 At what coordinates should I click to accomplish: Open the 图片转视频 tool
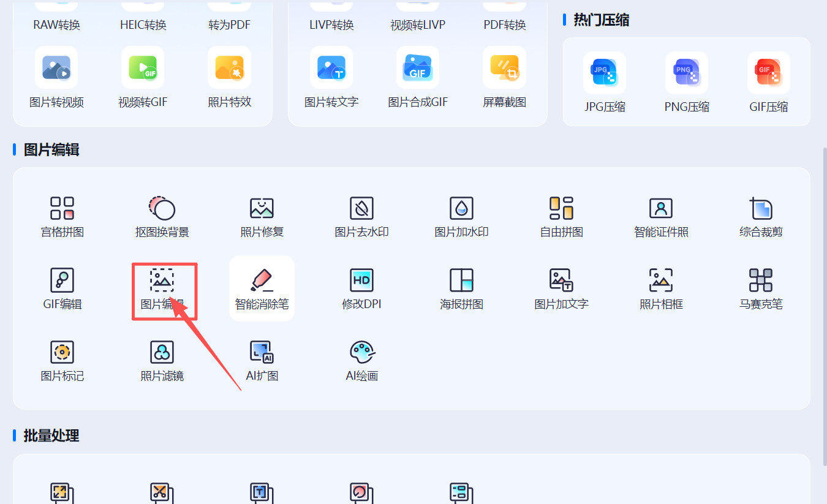56,78
